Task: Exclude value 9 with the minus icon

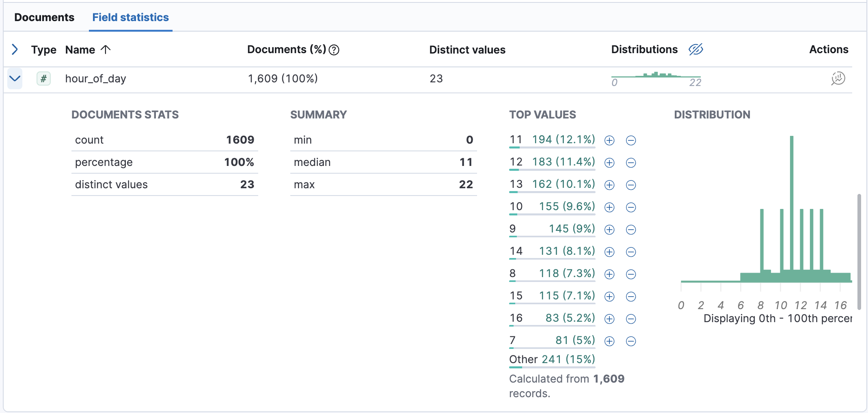Action: click(630, 230)
